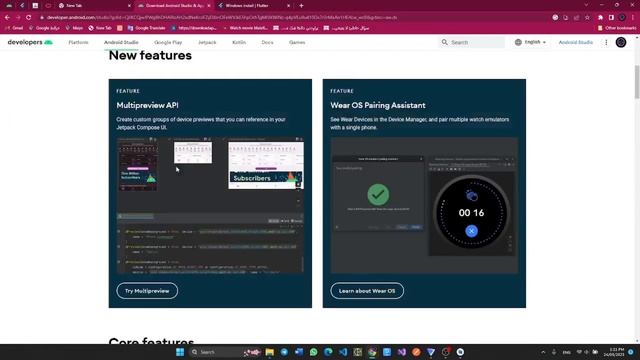Viewport: 640px width, 360px height.
Task: Open the browser extensions puzzle icon
Action: point(600,18)
